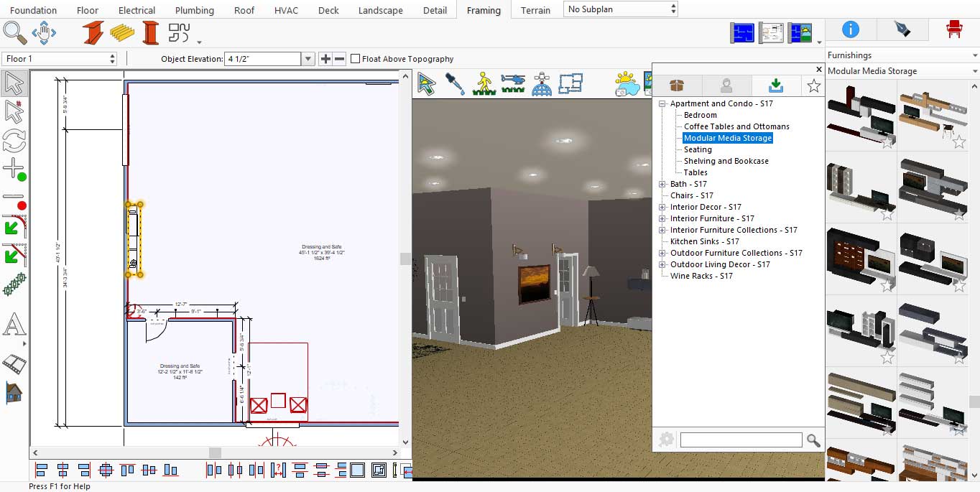Click the library search input field
The height and width of the screenshot is (492, 980).
tap(740, 440)
